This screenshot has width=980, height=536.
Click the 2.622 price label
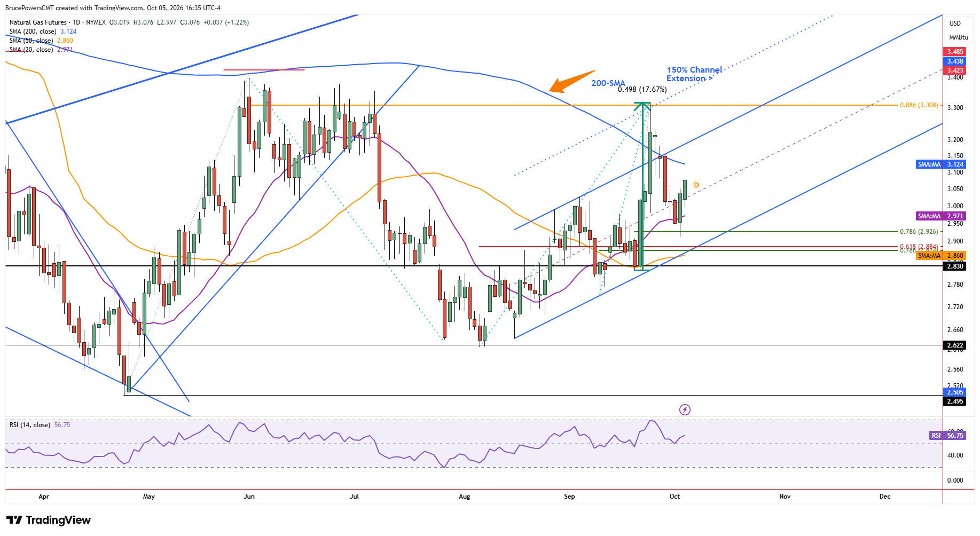[x=955, y=345]
